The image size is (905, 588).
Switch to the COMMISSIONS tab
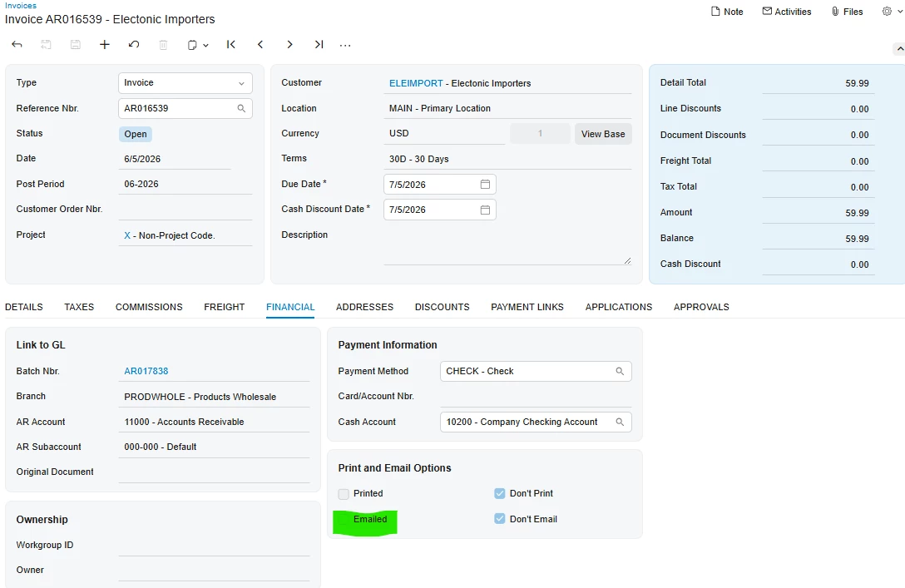(x=149, y=307)
